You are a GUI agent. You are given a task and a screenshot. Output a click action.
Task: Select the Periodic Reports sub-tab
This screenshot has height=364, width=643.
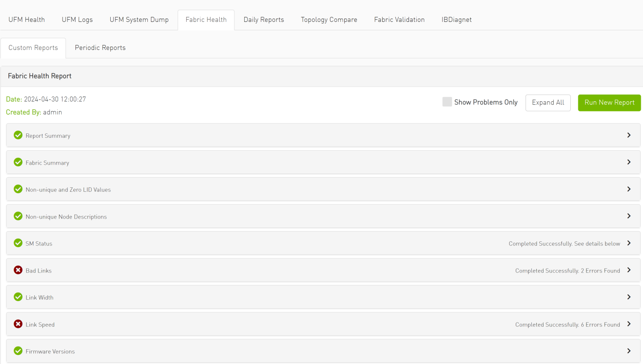coord(100,48)
